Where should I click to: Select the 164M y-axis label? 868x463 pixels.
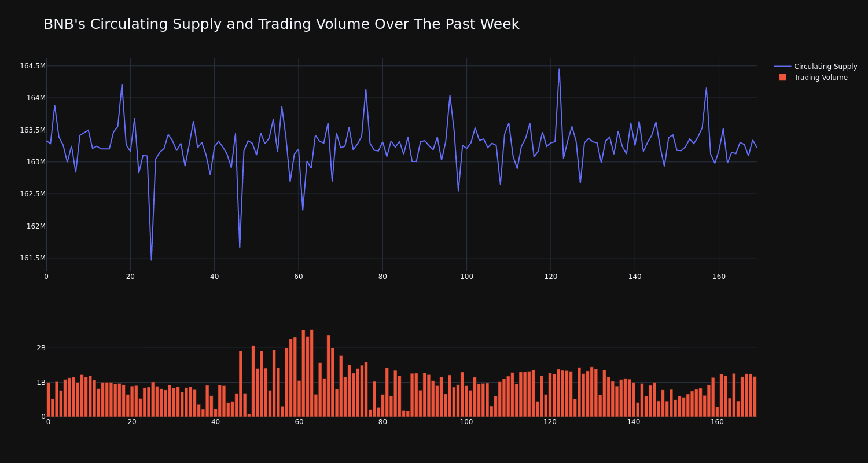pyautogui.click(x=36, y=98)
